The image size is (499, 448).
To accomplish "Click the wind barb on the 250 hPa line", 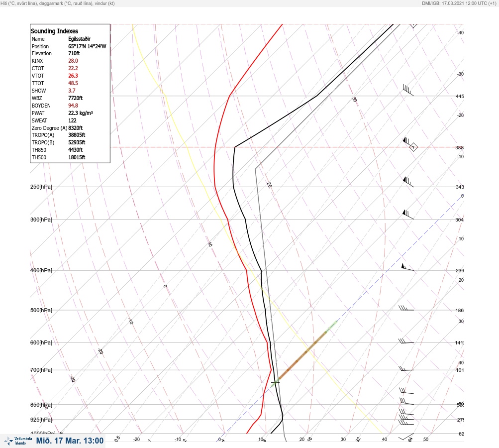I will click(408, 182).
